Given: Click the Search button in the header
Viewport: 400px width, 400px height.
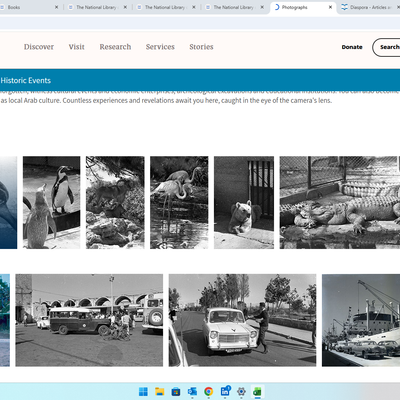Looking at the screenshot, I should click(387, 47).
